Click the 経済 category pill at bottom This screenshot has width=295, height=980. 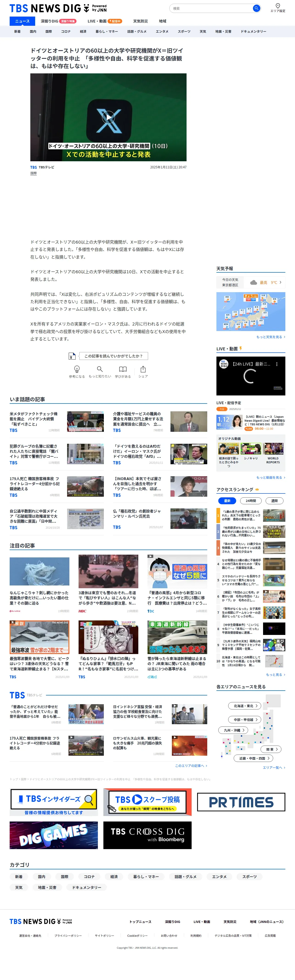tap(114, 876)
